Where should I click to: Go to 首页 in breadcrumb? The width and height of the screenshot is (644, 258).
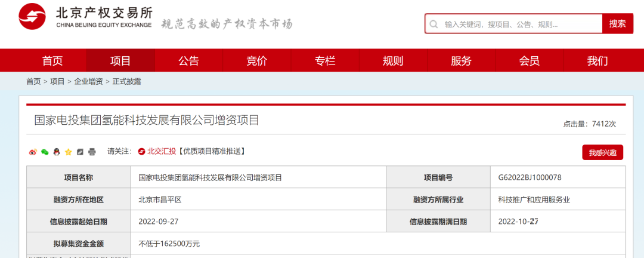tap(33, 81)
